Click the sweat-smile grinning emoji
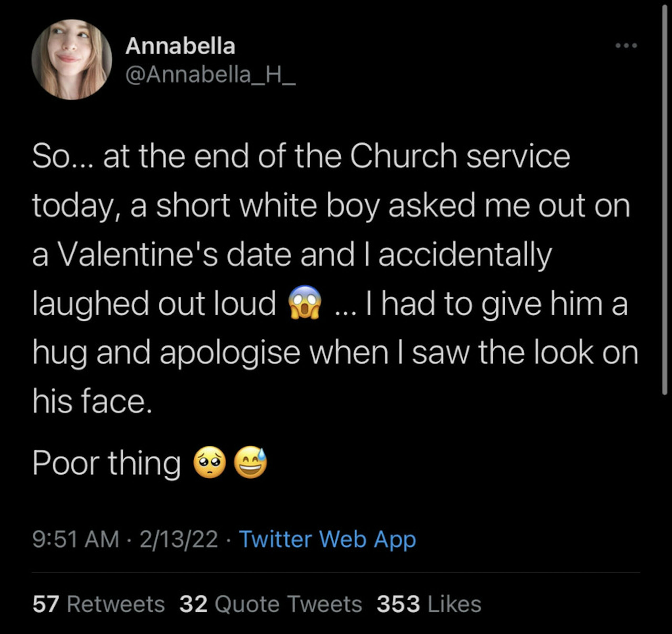This screenshot has width=672, height=634. (x=250, y=462)
